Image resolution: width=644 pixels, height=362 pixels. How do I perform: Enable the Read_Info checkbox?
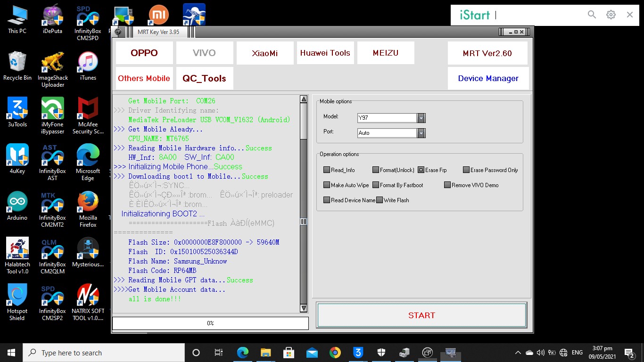[327, 170]
